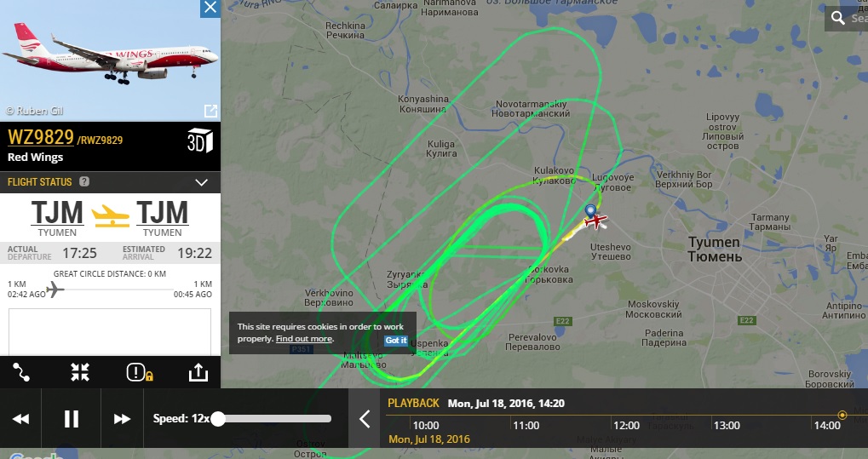
Task: Click the red aircraft marker on the map
Action: pyautogui.click(x=595, y=221)
